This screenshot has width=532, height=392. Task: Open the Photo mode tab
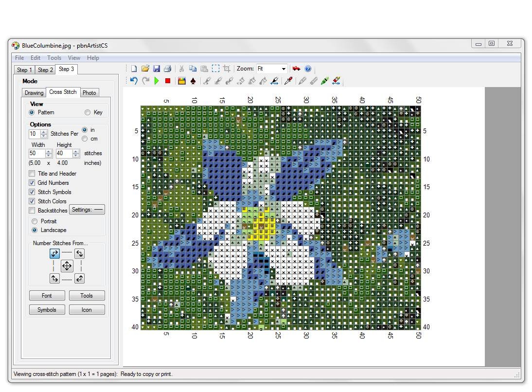(x=89, y=92)
